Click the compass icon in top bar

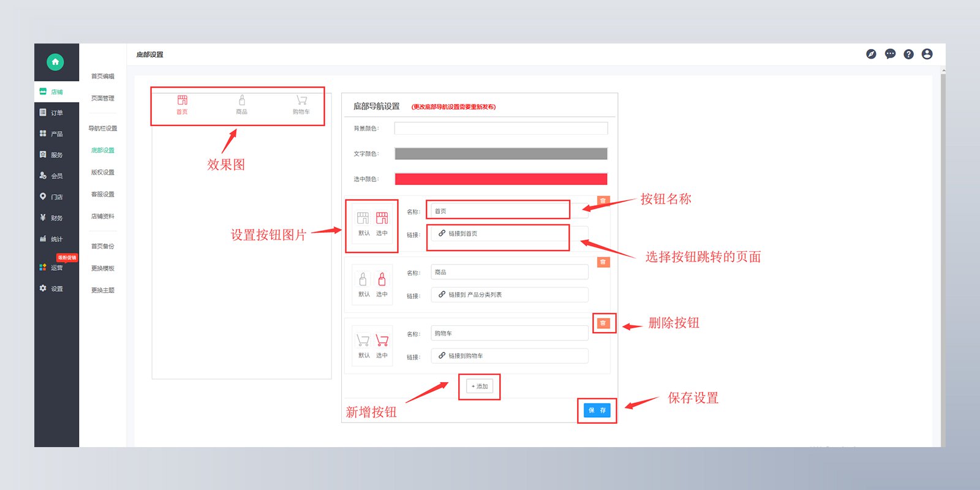871,54
